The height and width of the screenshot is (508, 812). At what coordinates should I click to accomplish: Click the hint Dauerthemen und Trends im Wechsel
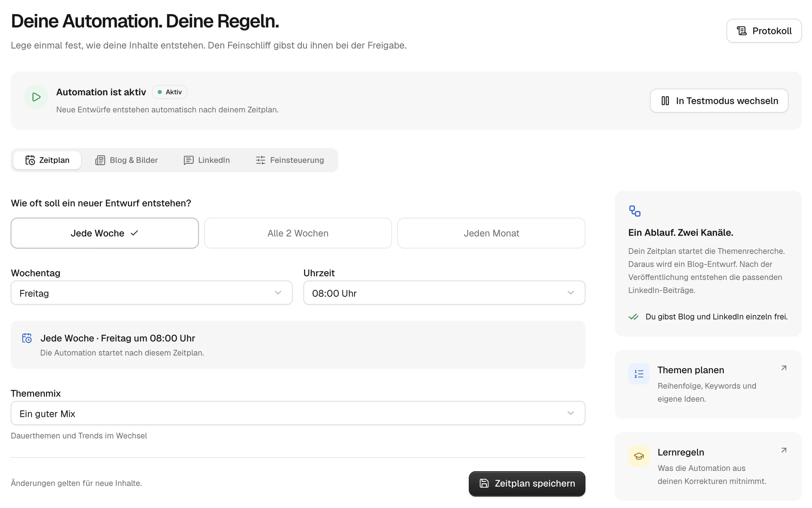79,436
